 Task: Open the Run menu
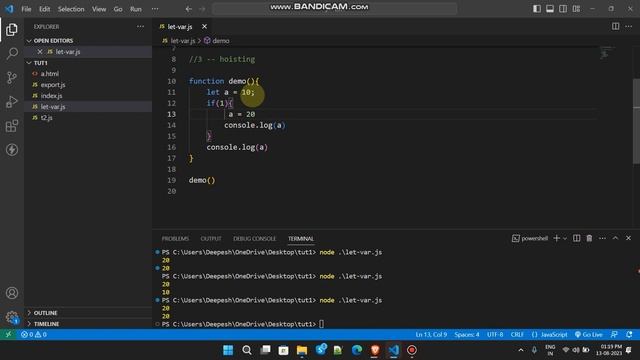[x=136, y=9]
